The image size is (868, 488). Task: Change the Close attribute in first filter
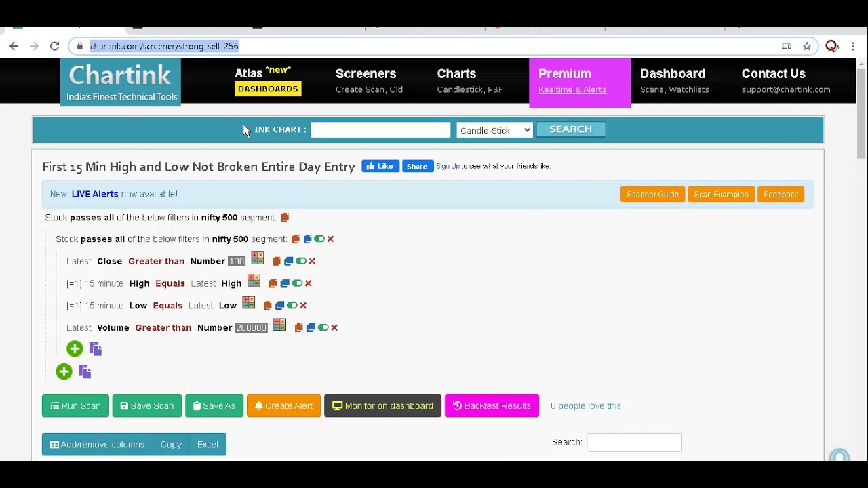pyautogui.click(x=109, y=261)
